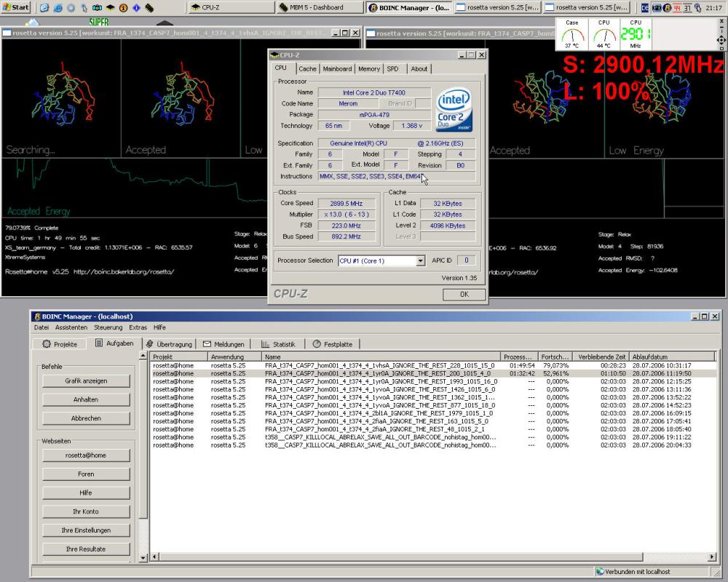Select the task expiring 28.07.2006 20:04:33
Image resolution: width=728 pixels, height=582 pixels.
pyautogui.click(x=432, y=445)
